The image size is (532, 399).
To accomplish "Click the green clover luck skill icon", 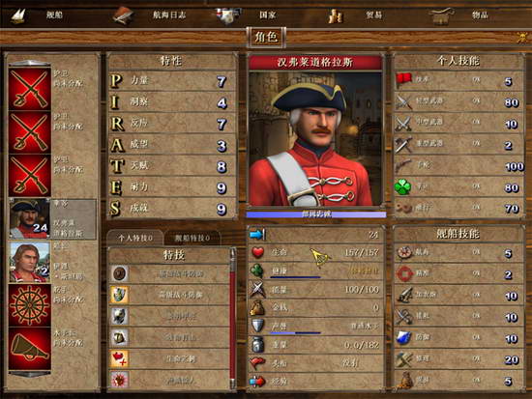I will [x=403, y=186].
